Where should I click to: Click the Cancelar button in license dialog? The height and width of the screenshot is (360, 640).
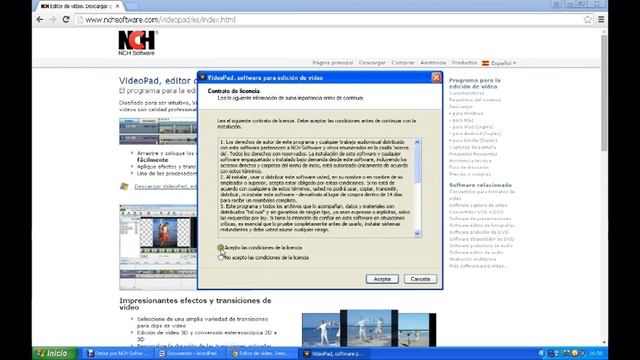pyautogui.click(x=420, y=279)
